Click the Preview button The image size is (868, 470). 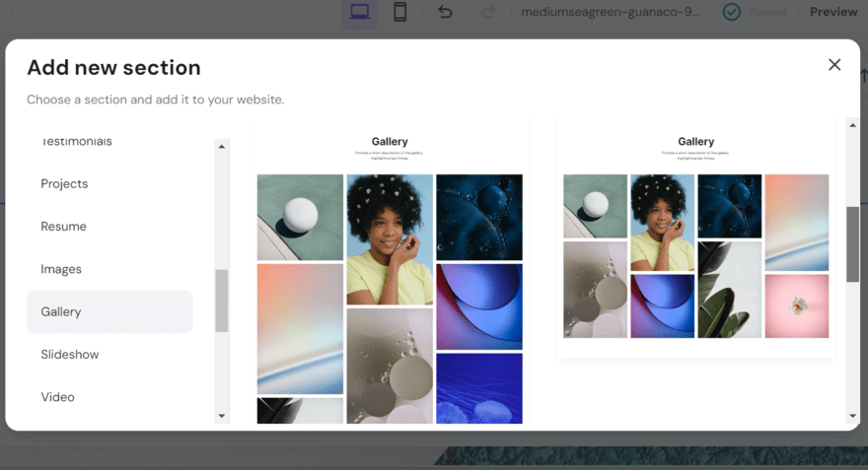click(833, 12)
